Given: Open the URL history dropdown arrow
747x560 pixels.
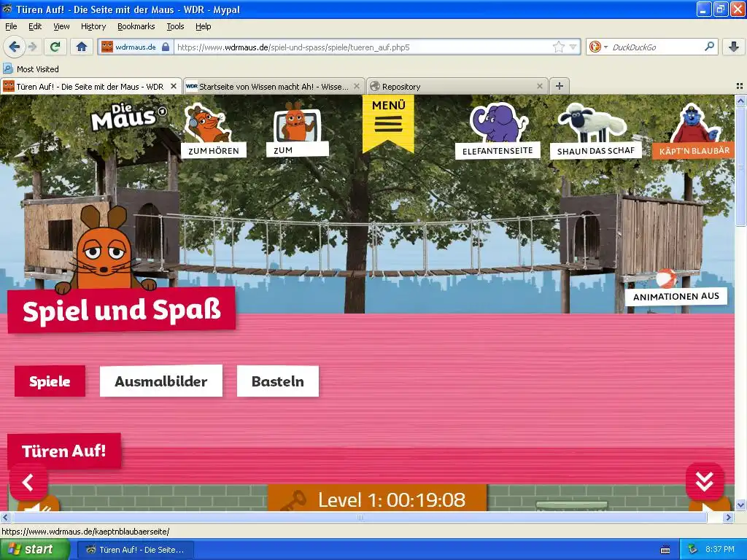Looking at the screenshot, I should 573,47.
